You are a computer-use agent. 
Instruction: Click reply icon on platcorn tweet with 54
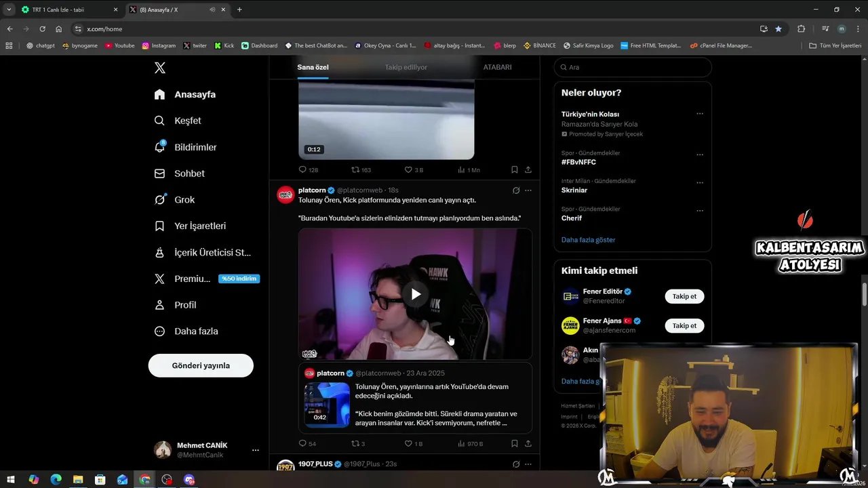(303, 444)
